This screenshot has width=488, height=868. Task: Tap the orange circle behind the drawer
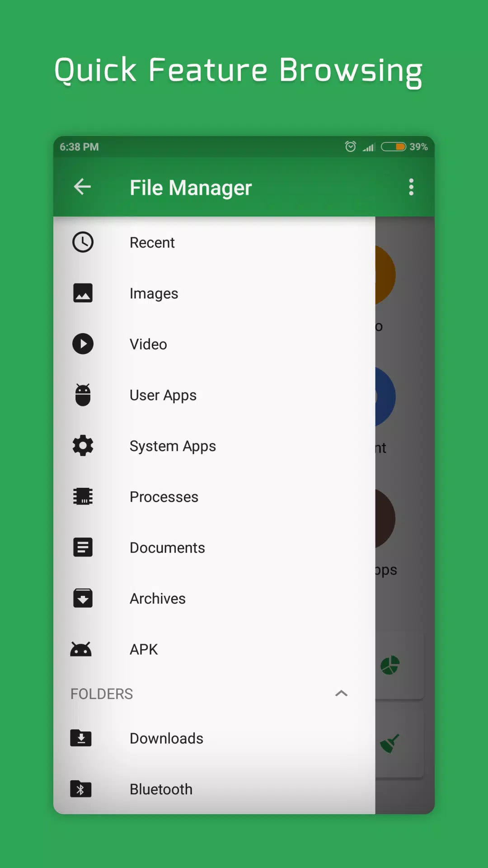(x=385, y=275)
